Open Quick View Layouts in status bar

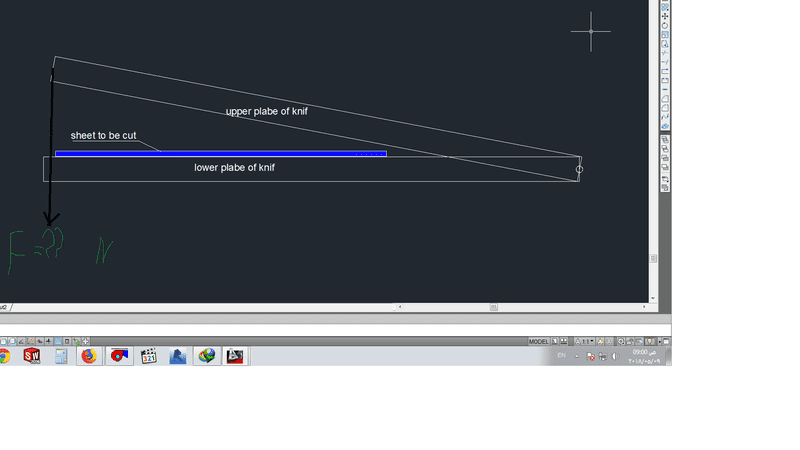tap(555, 341)
